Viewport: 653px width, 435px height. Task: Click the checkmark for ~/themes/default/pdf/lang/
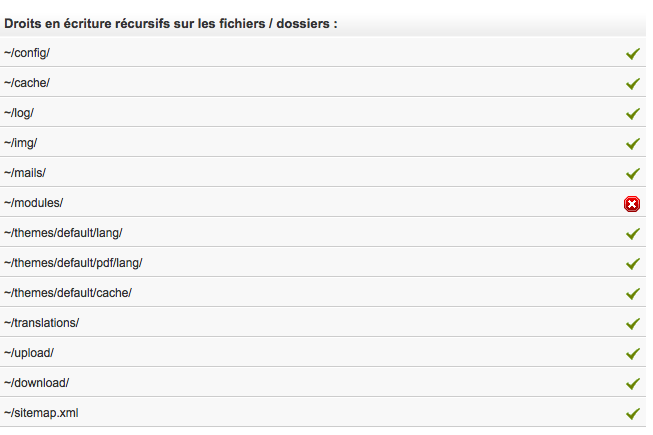633,263
